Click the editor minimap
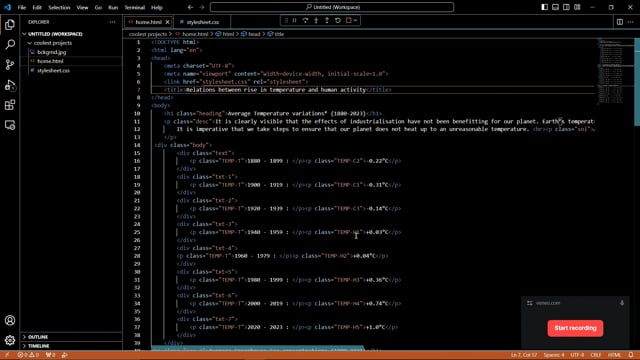Screen dimensions: 640x360 point(615,71)
